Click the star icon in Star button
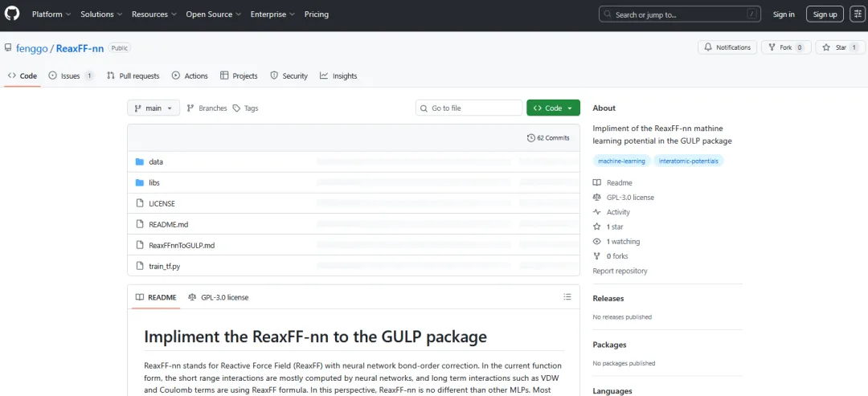This screenshot has height=396, width=868. coord(826,47)
